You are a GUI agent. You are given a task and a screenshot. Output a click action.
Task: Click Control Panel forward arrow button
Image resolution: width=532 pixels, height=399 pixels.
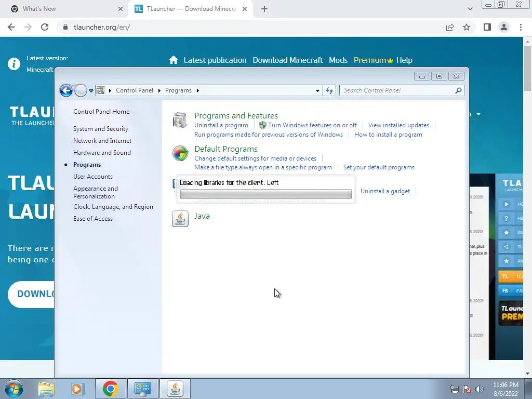(x=81, y=90)
